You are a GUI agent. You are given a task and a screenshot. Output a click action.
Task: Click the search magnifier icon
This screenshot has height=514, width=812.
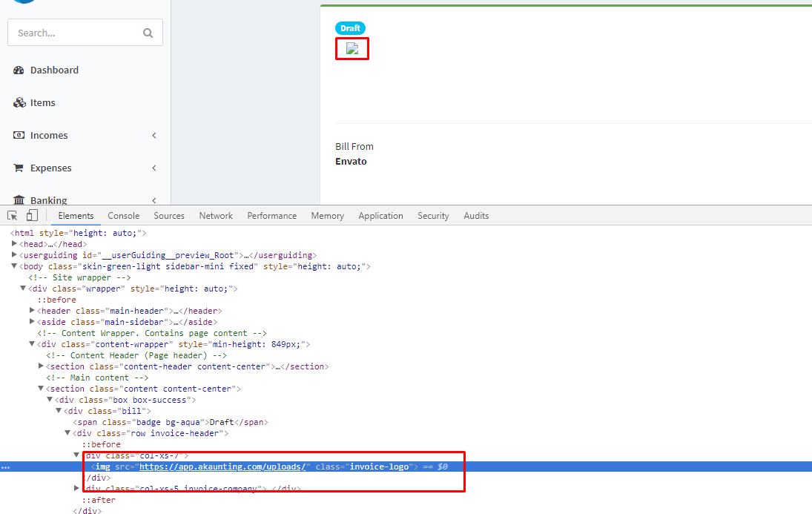click(148, 33)
